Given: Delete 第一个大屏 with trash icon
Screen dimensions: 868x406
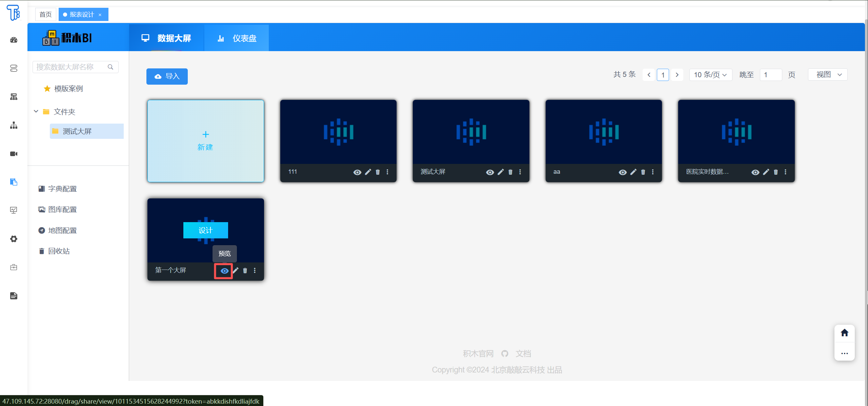Looking at the screenshot, I should (245, 271).
